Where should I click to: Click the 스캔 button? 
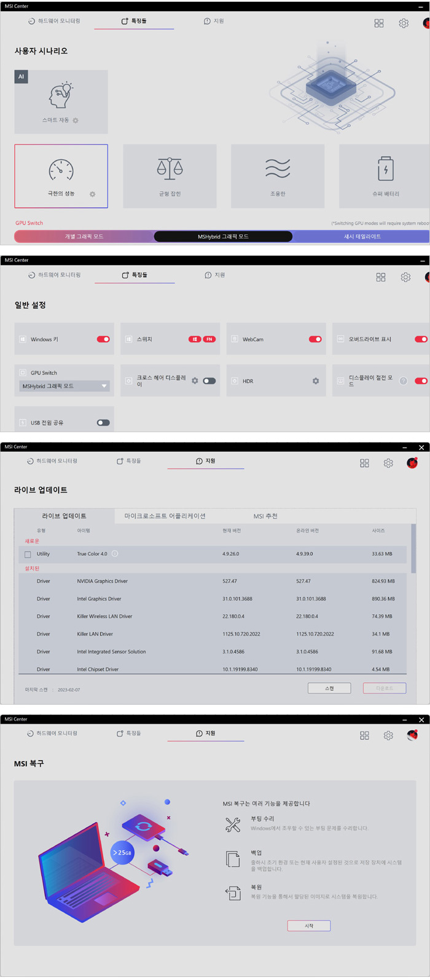point(329,689)
